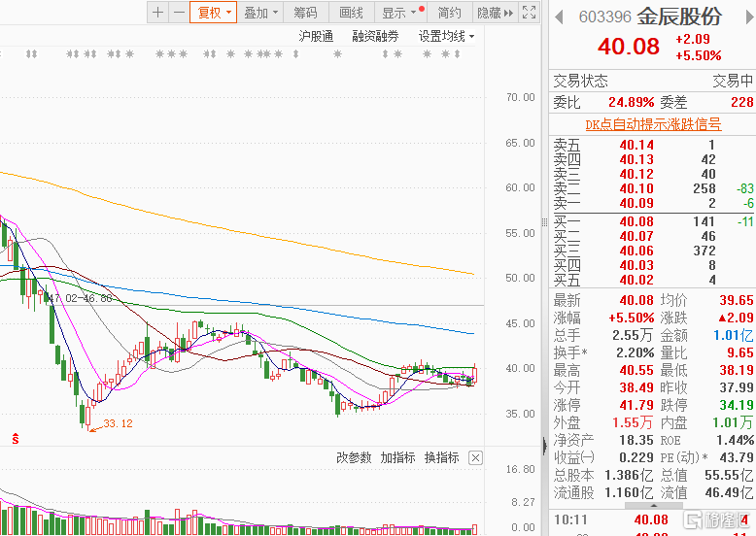Image resolution: width=756 pixels, height=536 pixels.
Task: Click the 10:11 trade tick row
Action: 652,519
